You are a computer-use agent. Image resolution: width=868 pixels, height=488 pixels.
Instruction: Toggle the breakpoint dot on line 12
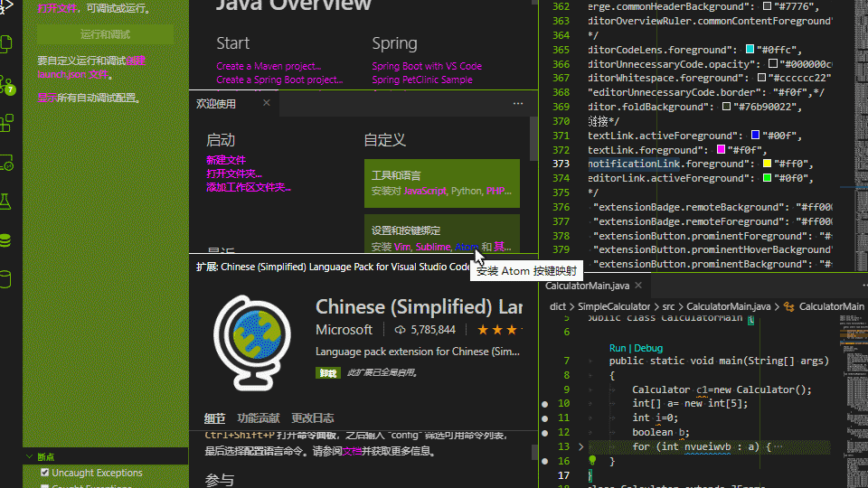(544, 432)
